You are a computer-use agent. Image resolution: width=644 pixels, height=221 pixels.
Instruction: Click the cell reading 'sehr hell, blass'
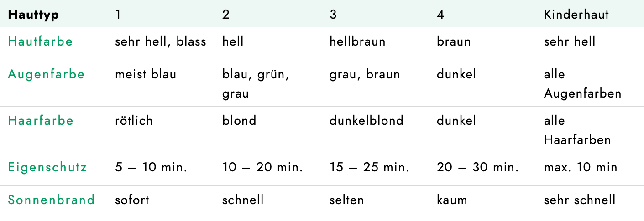161,41
